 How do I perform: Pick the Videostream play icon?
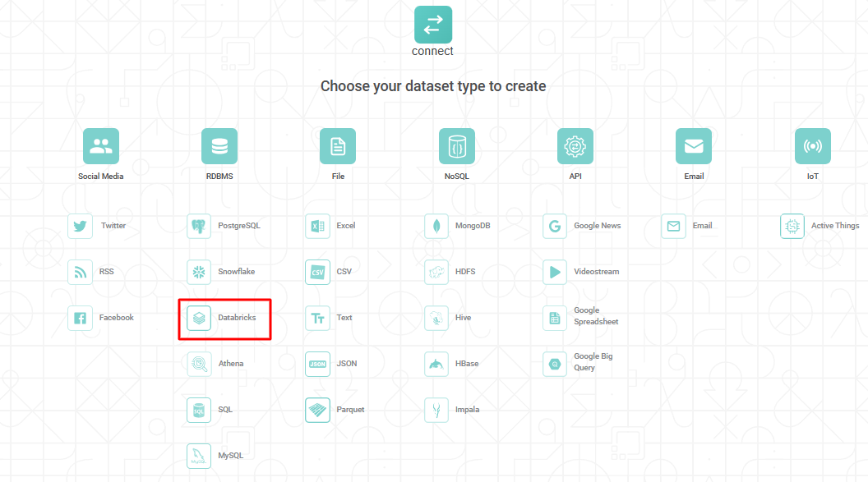tap(555, 272)
